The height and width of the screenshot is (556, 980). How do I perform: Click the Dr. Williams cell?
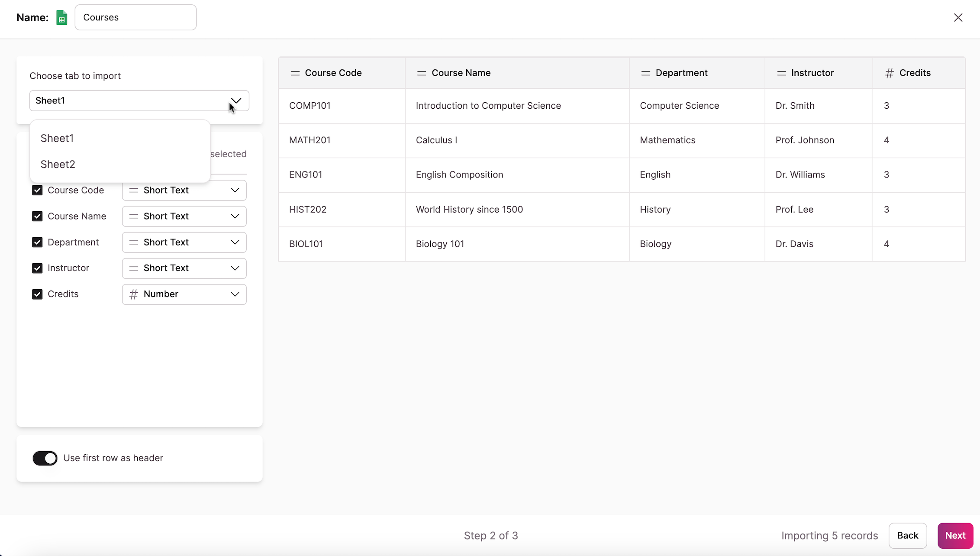pos(819,175)
